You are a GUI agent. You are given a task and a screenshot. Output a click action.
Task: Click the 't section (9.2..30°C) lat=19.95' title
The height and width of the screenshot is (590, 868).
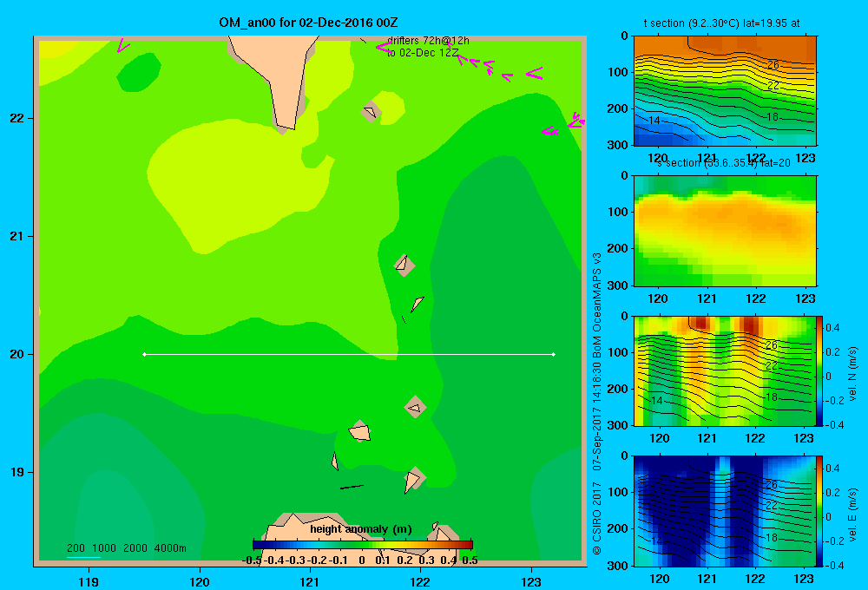coord(722,23)
